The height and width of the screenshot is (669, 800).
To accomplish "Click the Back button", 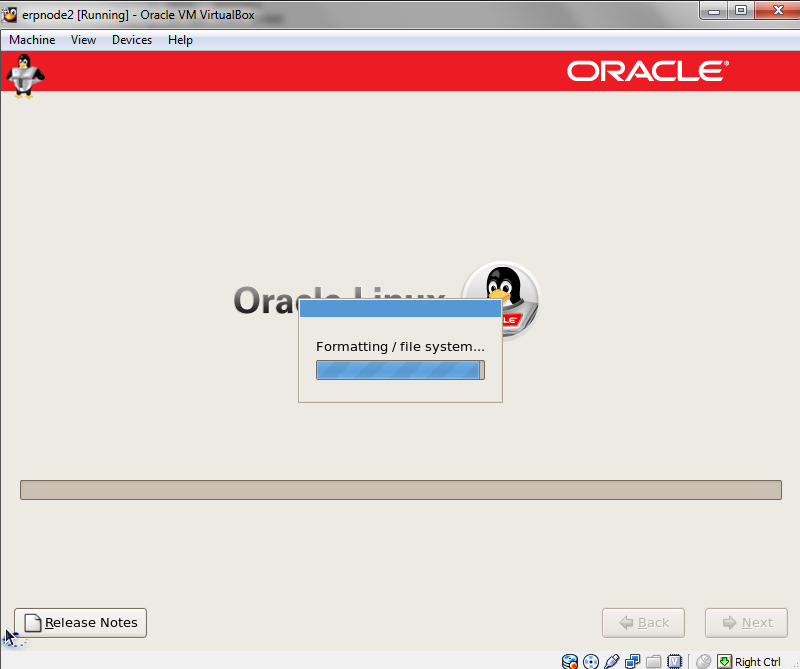I will pyautogui.click(x=643, y=623).
